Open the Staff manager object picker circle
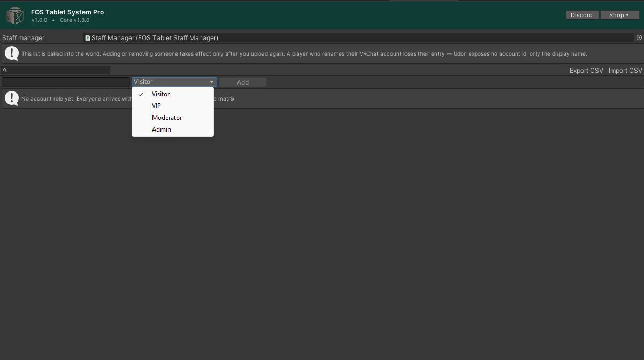The width and height of the screenshot is (644, 360). (x=639, y=37)
